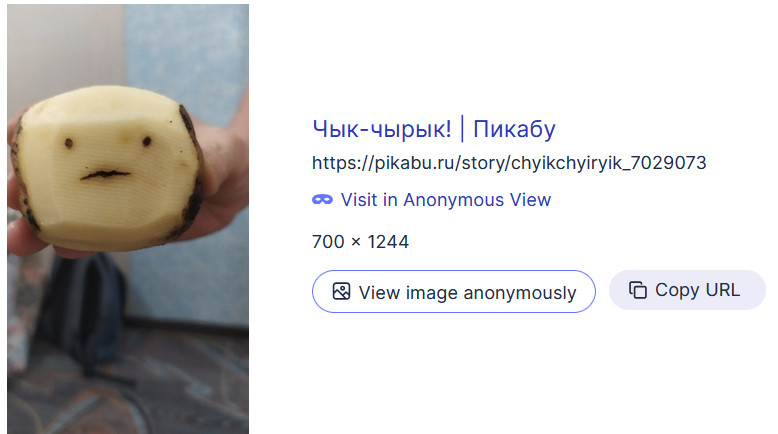Click the potato's left eye in photo

[69, 143]
